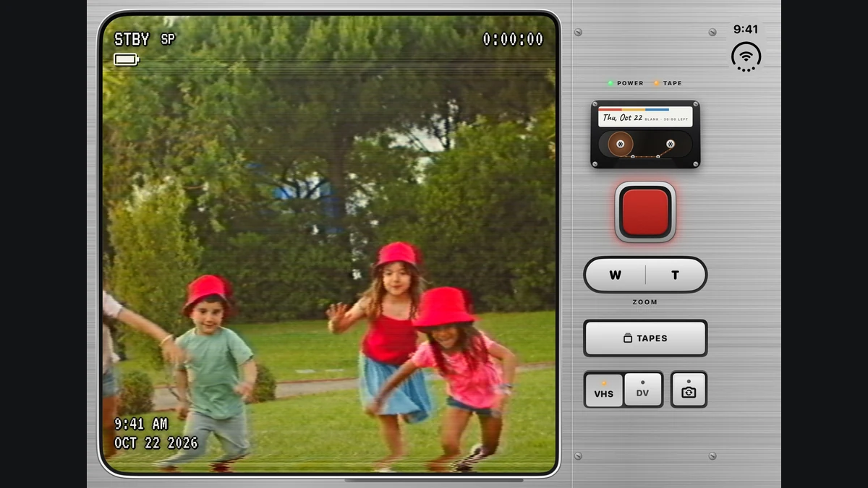The image size is (868, 488).
Task: Flip the camera with the switch-camera icon
Action: click(689, 390)
